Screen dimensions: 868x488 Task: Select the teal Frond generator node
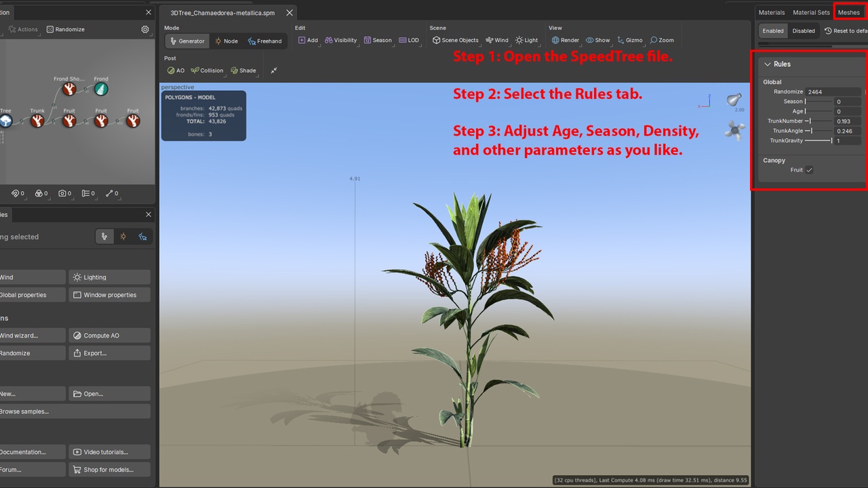(x=101, y=89)
